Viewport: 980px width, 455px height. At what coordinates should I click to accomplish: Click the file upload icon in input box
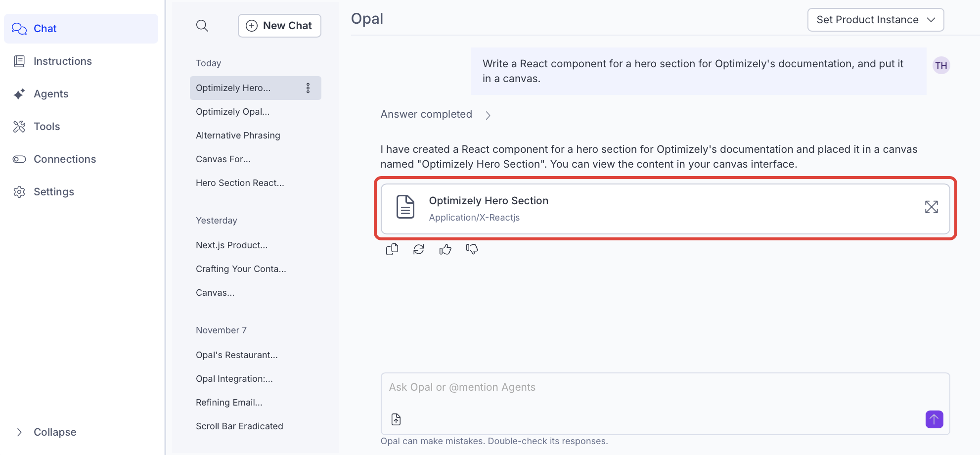click(x=396, y=419)
